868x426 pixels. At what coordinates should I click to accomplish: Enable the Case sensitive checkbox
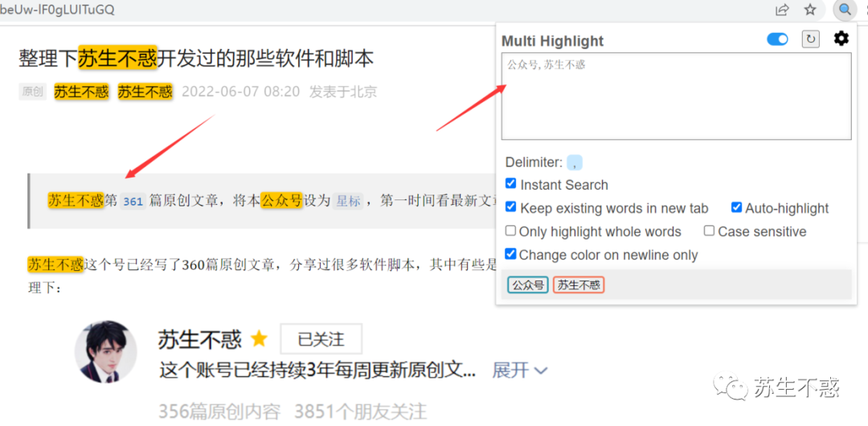(709, 231)
